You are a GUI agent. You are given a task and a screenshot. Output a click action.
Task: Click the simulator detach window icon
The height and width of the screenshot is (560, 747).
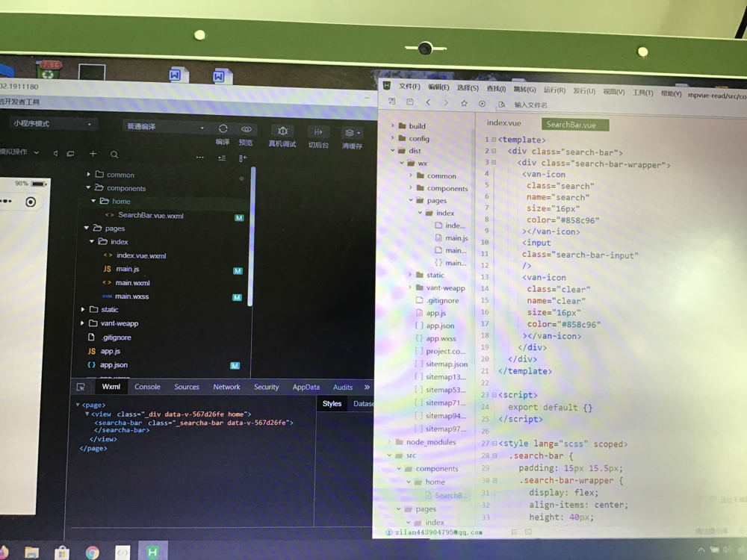coord(70,153)
